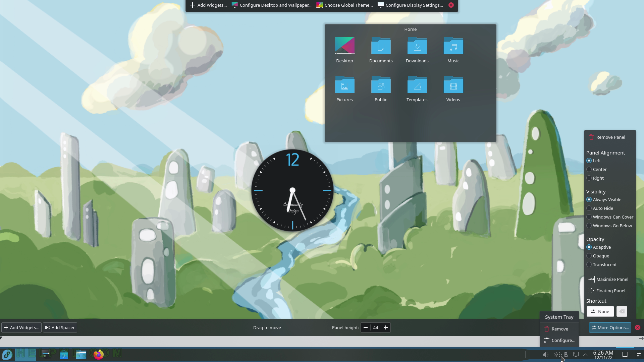Click the highlighted pager widget in panel
The image size is (644, 362).
point(25,355)
